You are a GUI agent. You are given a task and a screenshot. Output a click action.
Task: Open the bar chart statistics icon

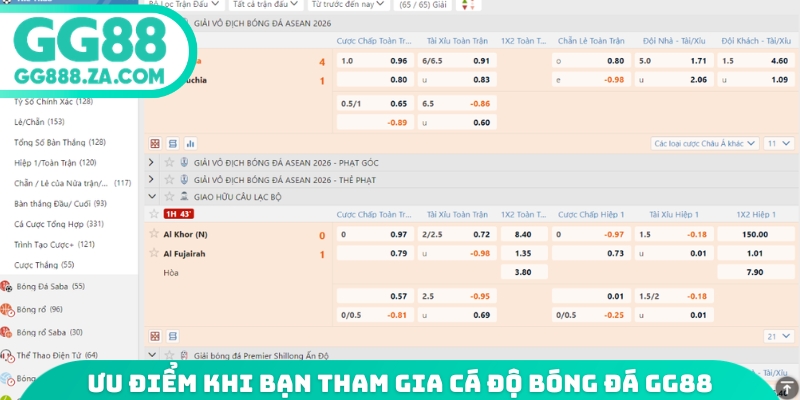click(190, 144)
